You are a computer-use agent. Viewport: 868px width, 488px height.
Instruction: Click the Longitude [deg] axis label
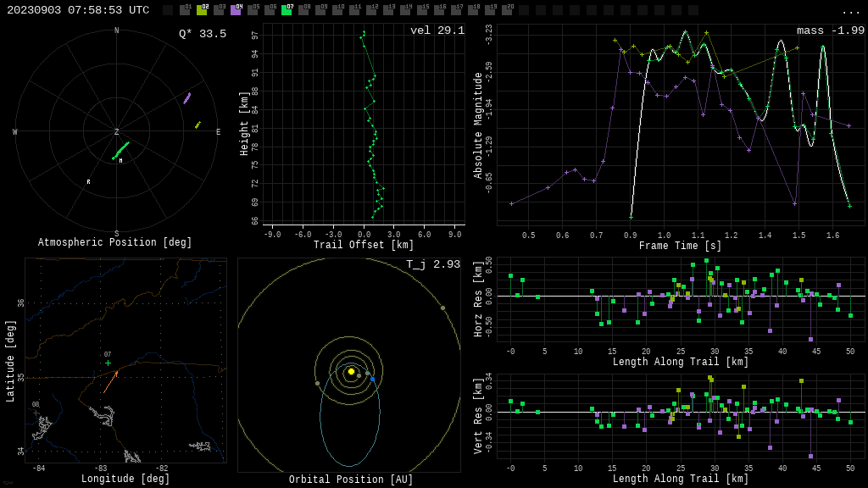coord(125,479)
